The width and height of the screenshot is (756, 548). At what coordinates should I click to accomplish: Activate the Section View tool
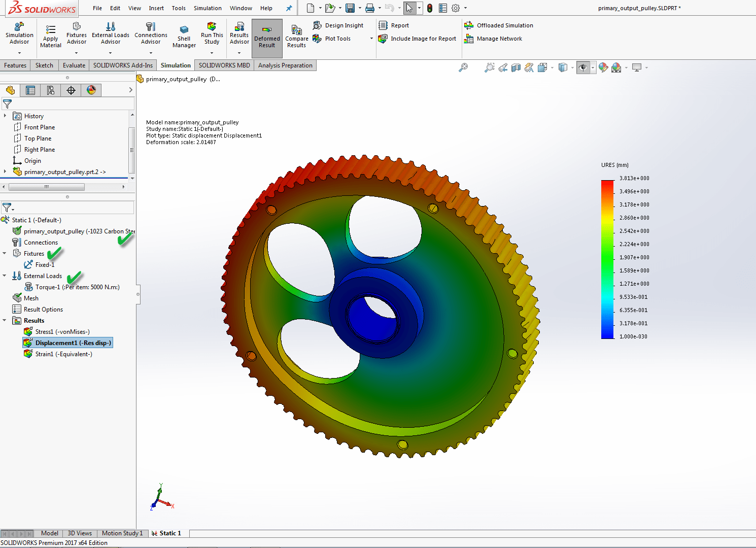(516, 67)
